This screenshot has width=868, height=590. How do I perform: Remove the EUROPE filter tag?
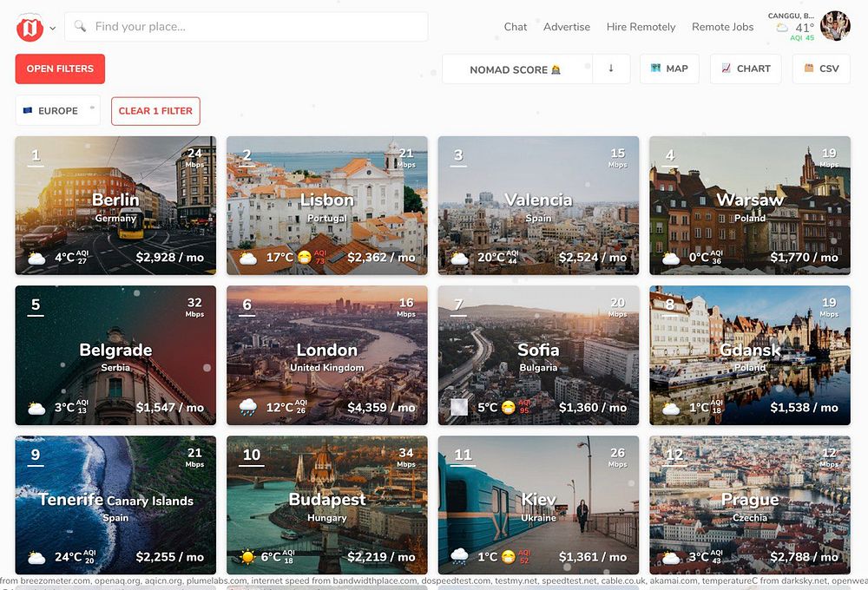tap(57, 110)
